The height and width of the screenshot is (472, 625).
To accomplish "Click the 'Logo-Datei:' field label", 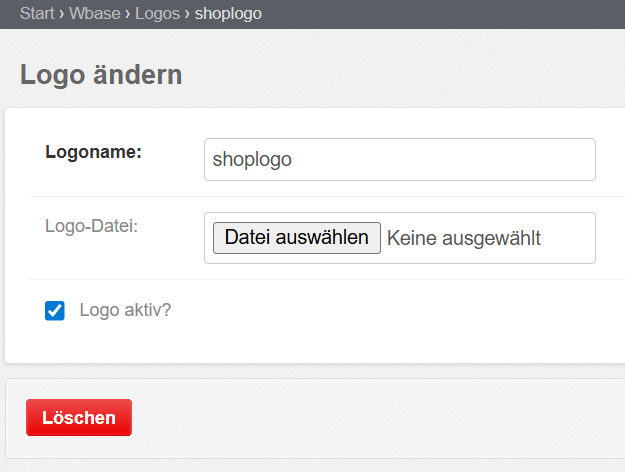I will click(91, 226).
